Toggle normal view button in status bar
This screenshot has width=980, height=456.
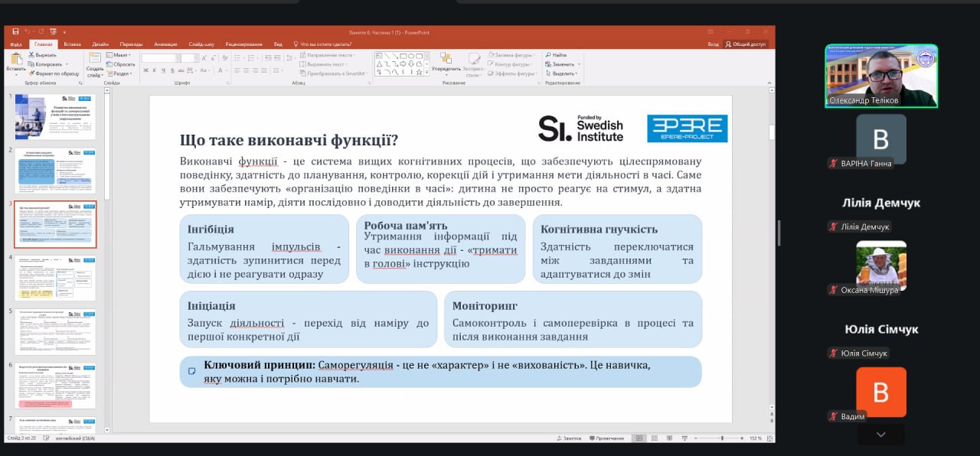point(639,438)
